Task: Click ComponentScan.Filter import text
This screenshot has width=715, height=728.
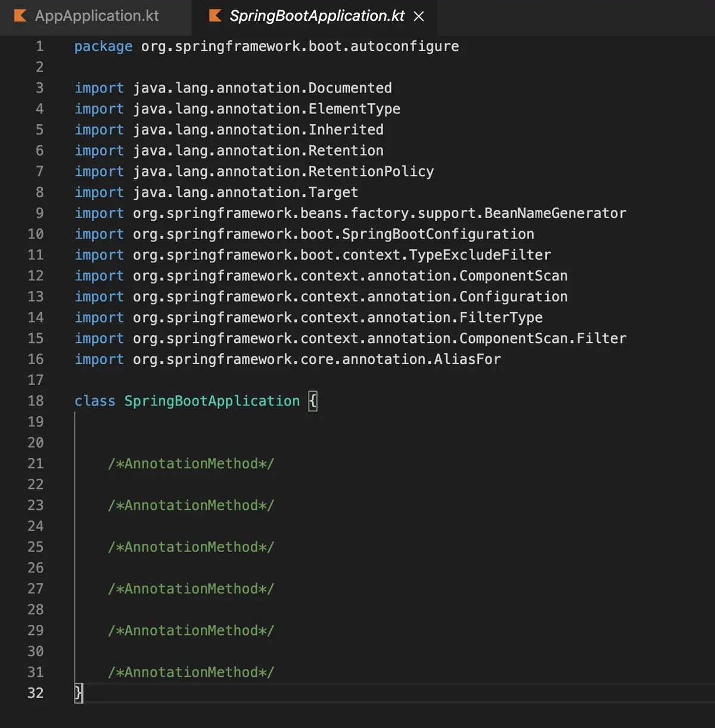Action: pos(543,339)
